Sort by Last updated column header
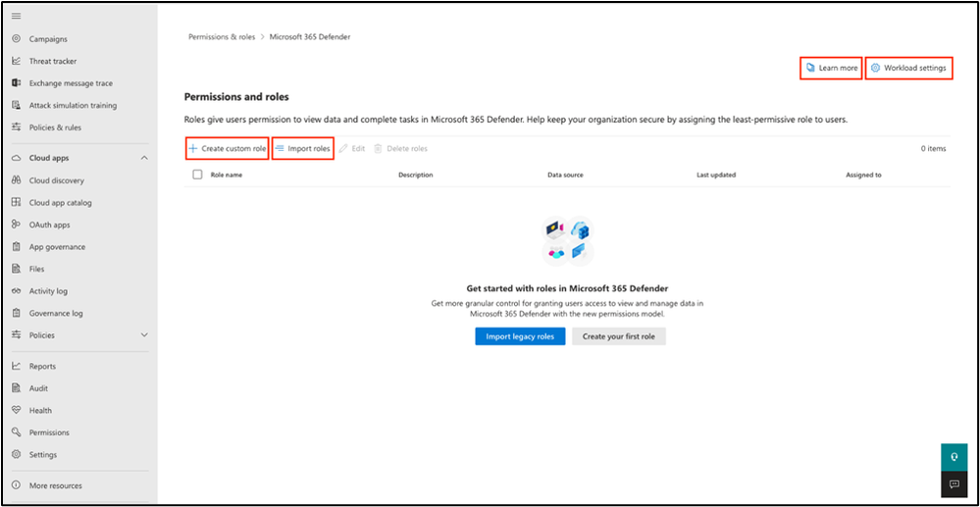This screenshot has height=507, width=980. [x=716, y=175]
